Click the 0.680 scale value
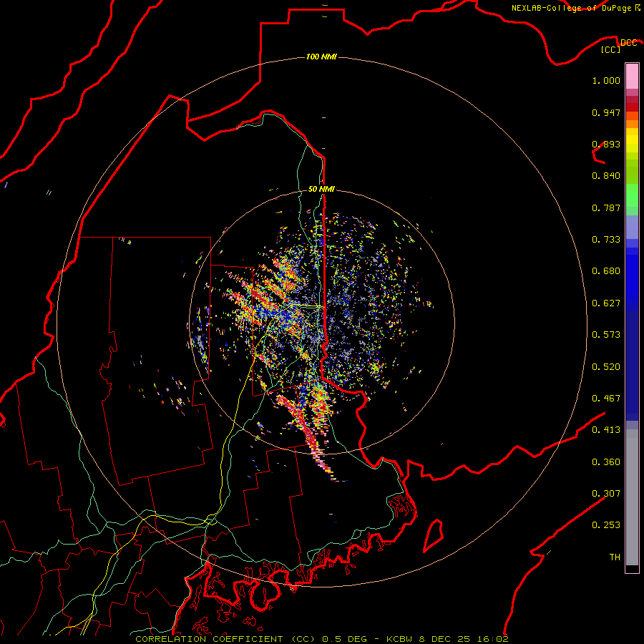Screen dimensions: 644x644 tap(606, 271)
